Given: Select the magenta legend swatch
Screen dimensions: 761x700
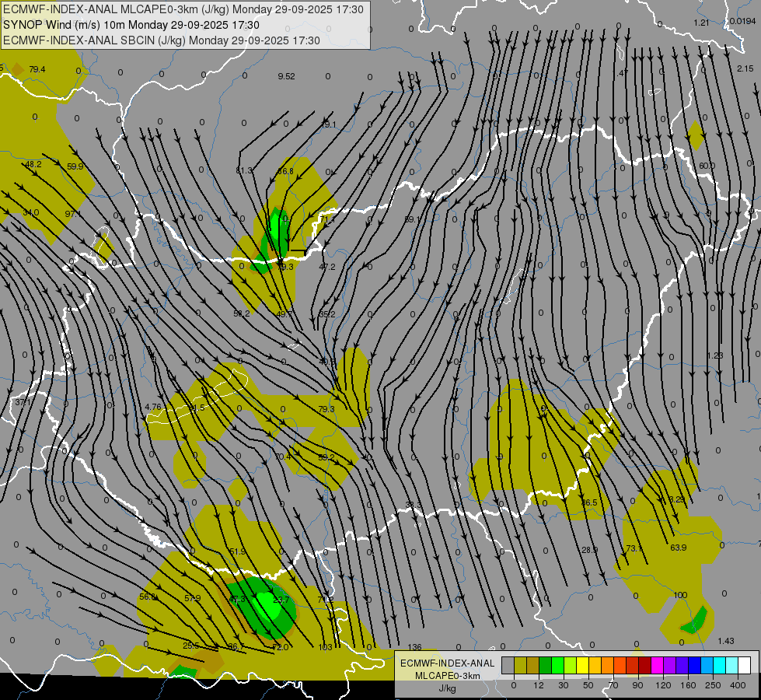Looking at the screenshot, I should 658,665.
